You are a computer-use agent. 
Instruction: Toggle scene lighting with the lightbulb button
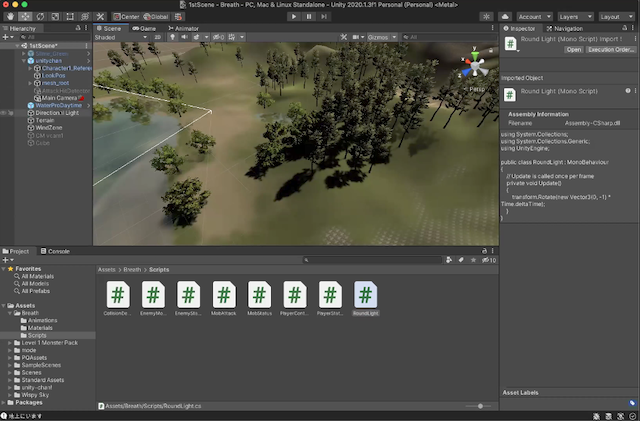tap(171, 37)
